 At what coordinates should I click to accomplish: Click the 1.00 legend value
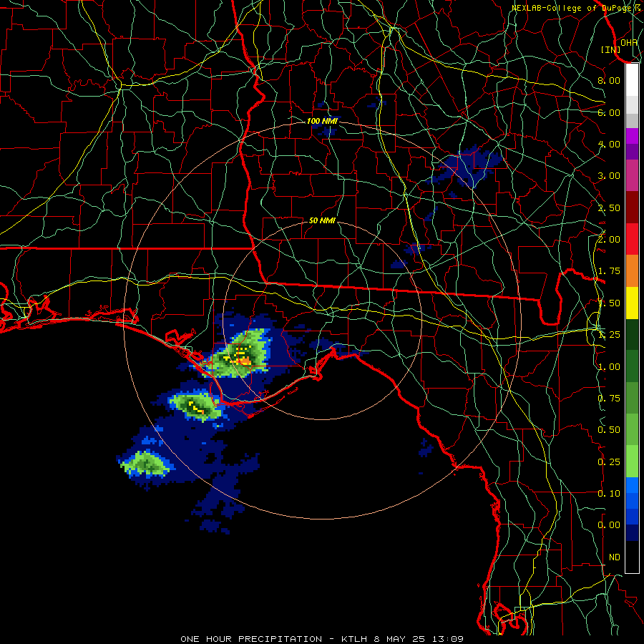pos(609,367)
